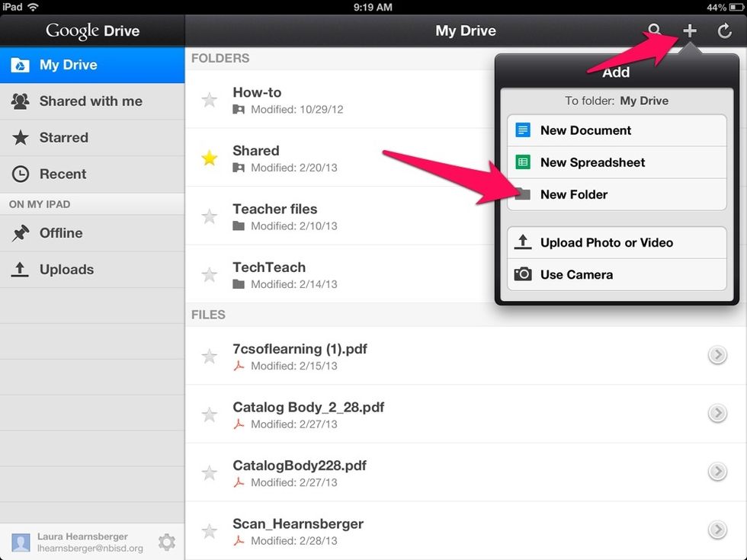Tap the 9:19 AM status bar clock

point(373,7)
